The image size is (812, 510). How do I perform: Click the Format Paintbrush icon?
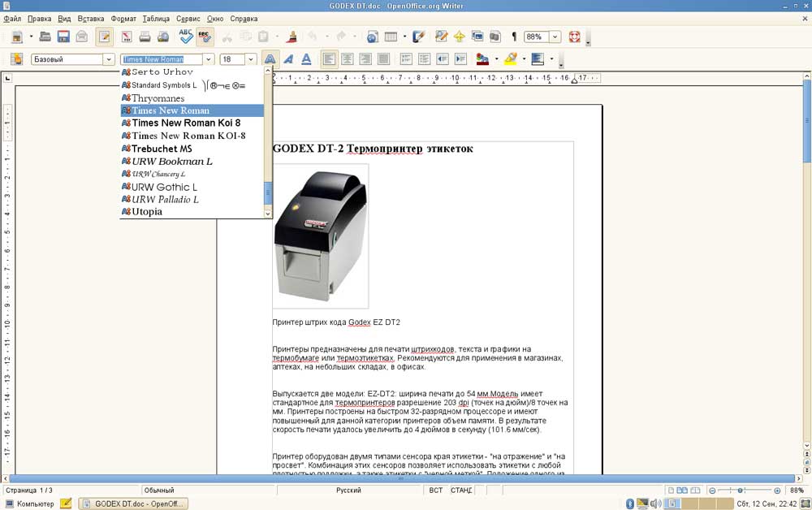tap(292, 37)
